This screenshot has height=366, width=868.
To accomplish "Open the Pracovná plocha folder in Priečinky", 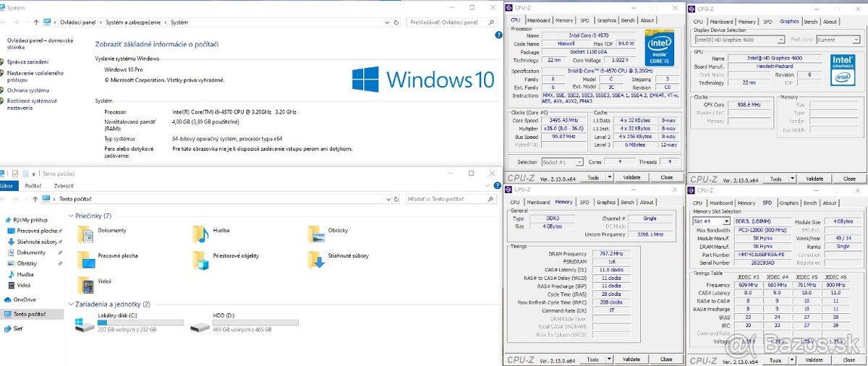I will pos(85,259).
